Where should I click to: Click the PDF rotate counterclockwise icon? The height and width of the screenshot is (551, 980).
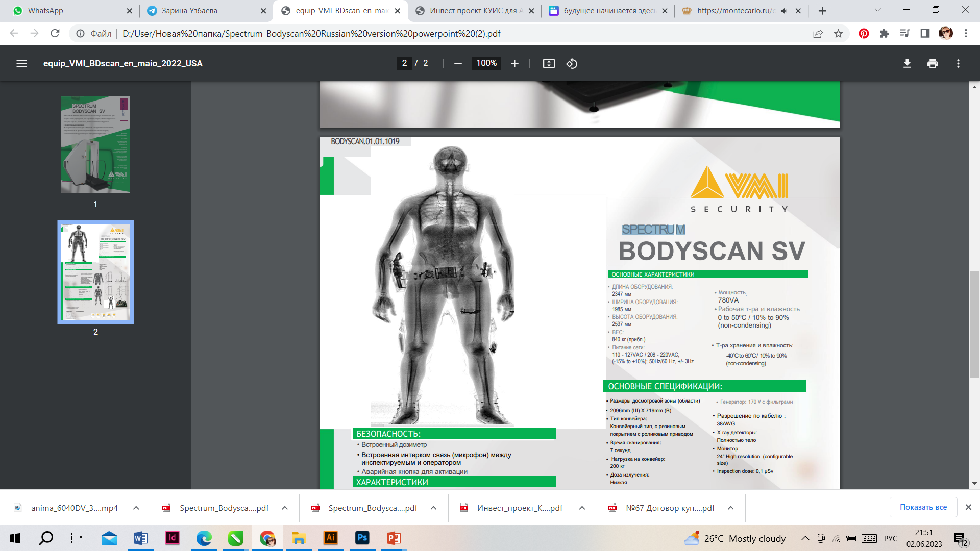click(572, 63)
